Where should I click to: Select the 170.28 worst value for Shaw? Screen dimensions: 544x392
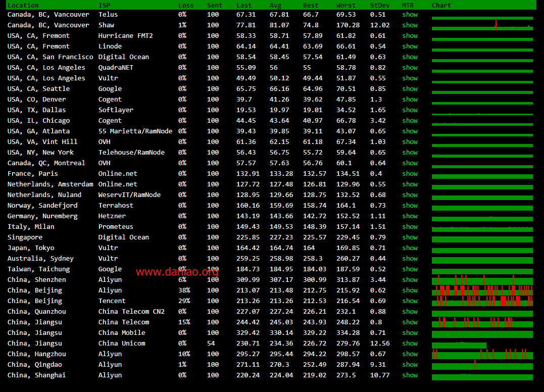point(348,25)
